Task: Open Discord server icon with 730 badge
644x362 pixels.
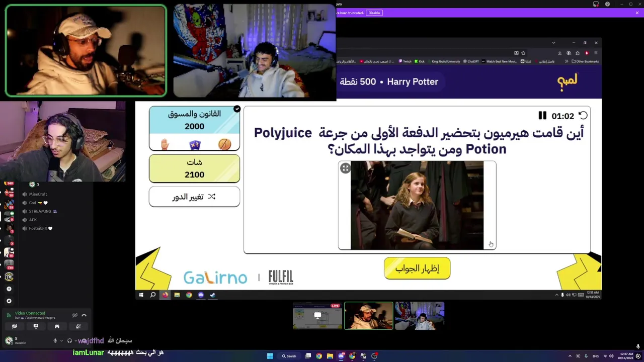Action: 9,263
